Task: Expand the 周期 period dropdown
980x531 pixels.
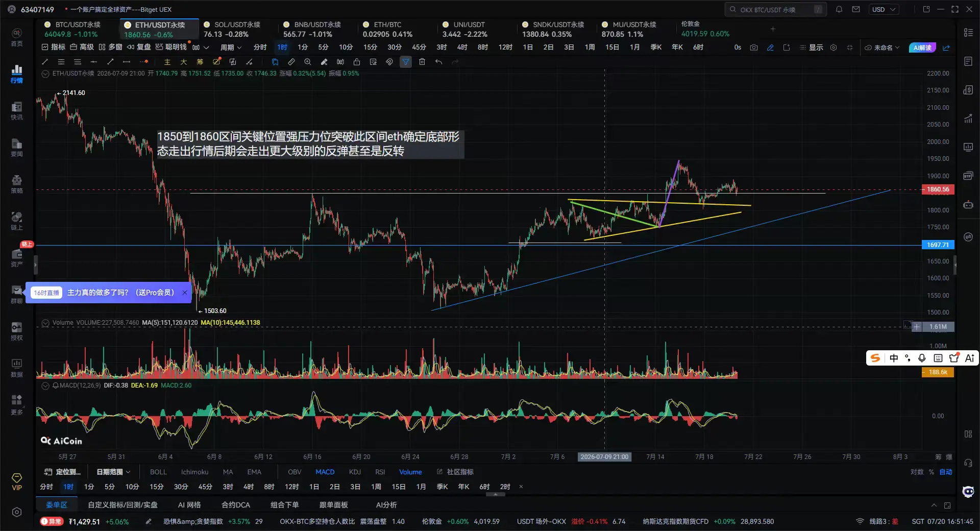Action: pos(231,47)
